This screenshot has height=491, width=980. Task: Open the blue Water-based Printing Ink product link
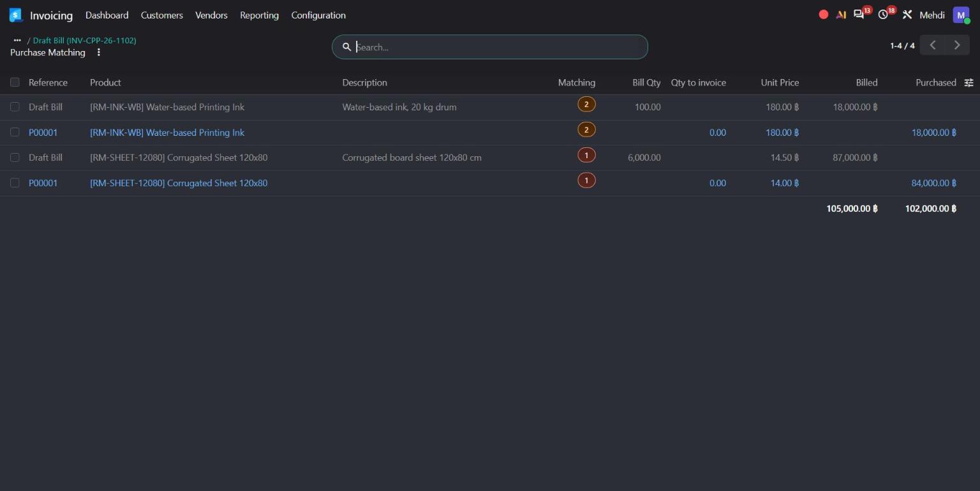167,133
